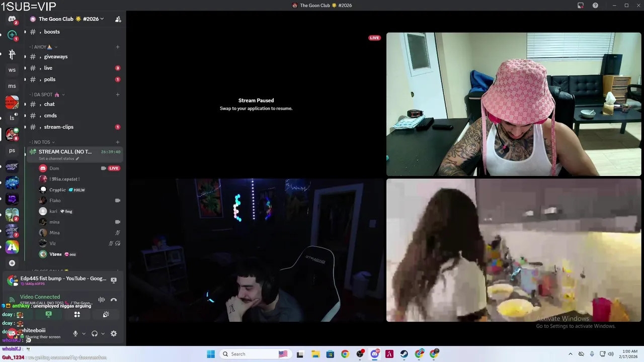Toggle microphone mute in user panel
This screenshot has height=362, width=644.
coord(75,333)
